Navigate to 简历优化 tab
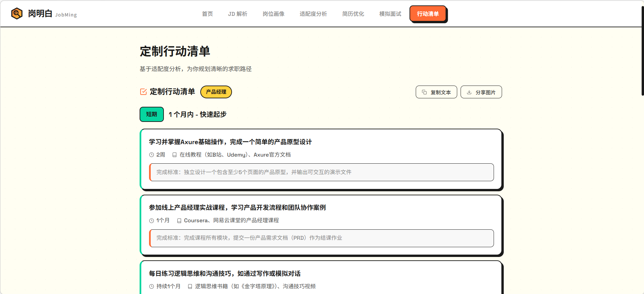 coord(353,14)
